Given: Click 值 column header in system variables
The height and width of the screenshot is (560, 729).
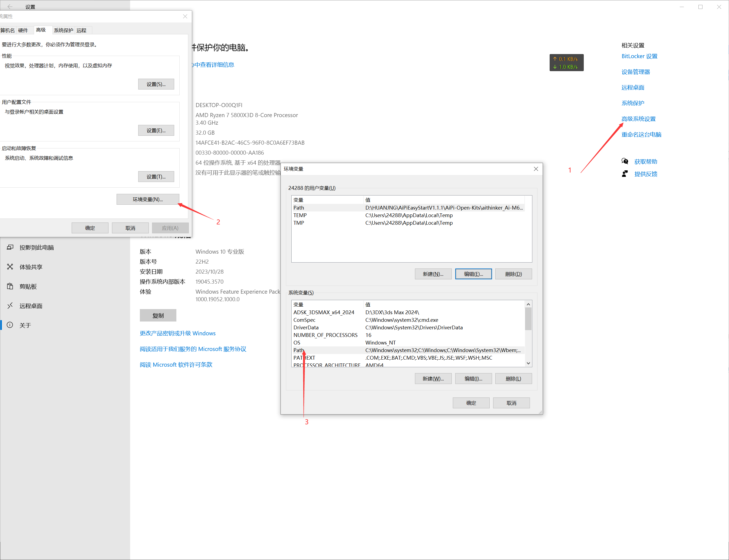Looking at the screenshot, I should [444, 305].
